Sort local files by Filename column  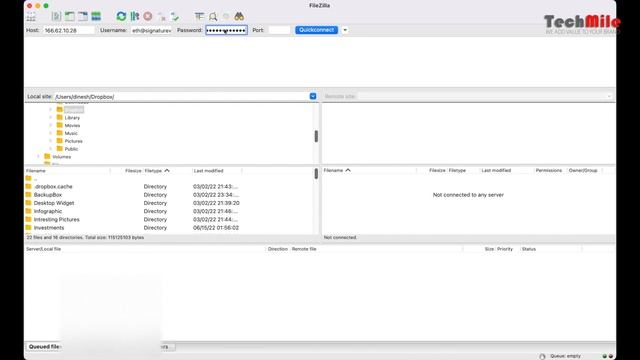point(67,171)
